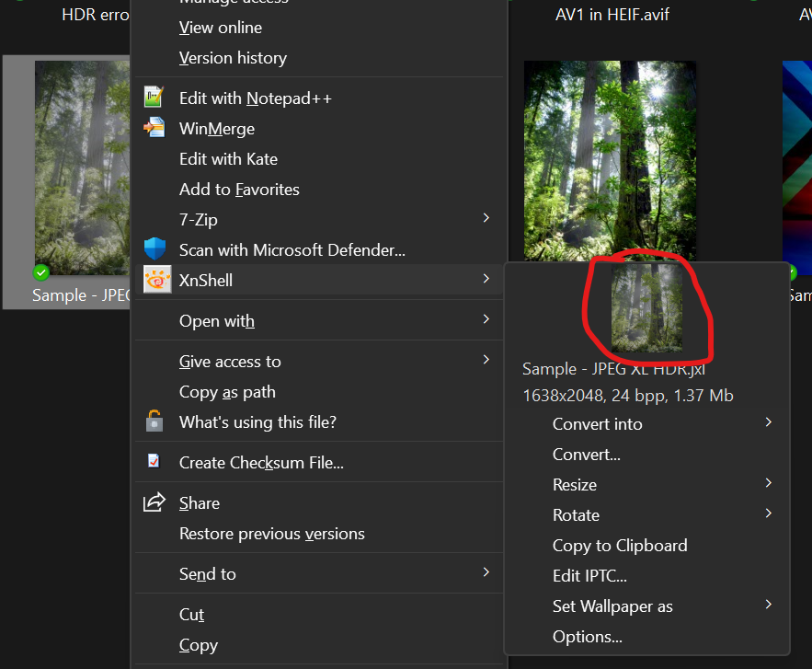The image size is (812, 669).
Task: Click the Notepad++ icon in context menu
Action: (x=154, y=98)
